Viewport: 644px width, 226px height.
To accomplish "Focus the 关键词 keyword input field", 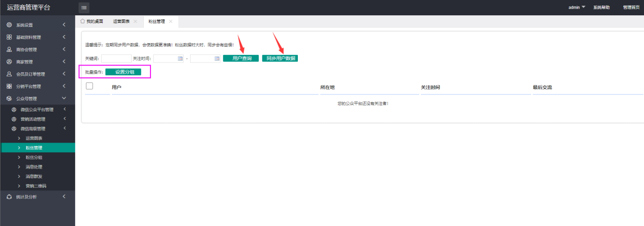I will [x=116, y=59].
